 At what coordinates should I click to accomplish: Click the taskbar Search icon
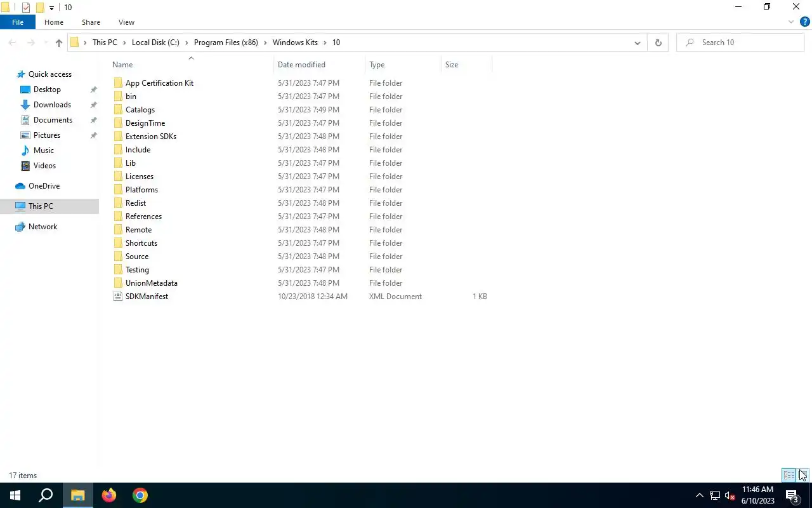[x=46, y=495]
